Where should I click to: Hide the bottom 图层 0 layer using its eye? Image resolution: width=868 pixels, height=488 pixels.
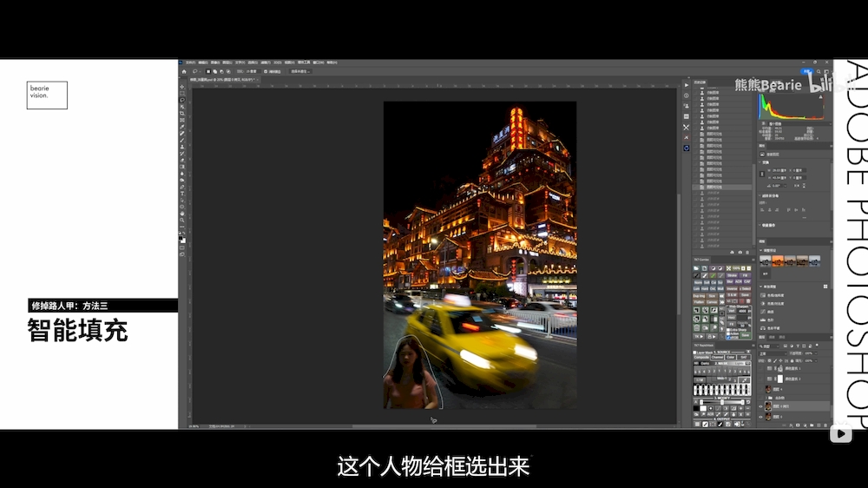(x=760, y=417)
